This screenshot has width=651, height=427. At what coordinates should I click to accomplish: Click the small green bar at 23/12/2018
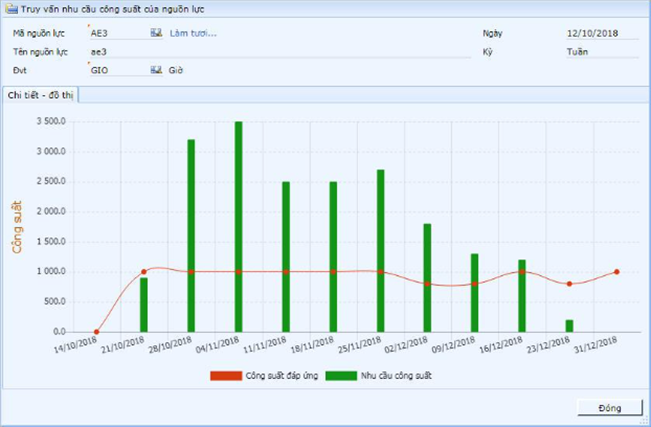click(569, 326)
